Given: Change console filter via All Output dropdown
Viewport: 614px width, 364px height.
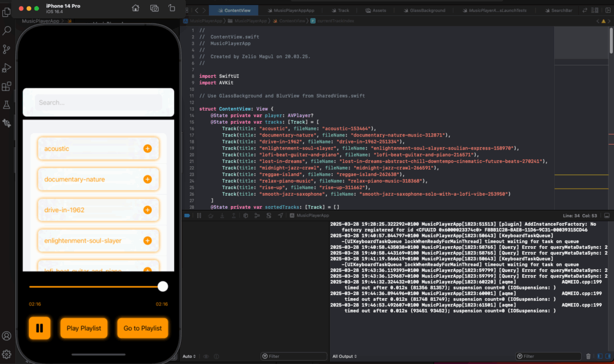Looking at the screenshot, I should [x=344, y=356].
